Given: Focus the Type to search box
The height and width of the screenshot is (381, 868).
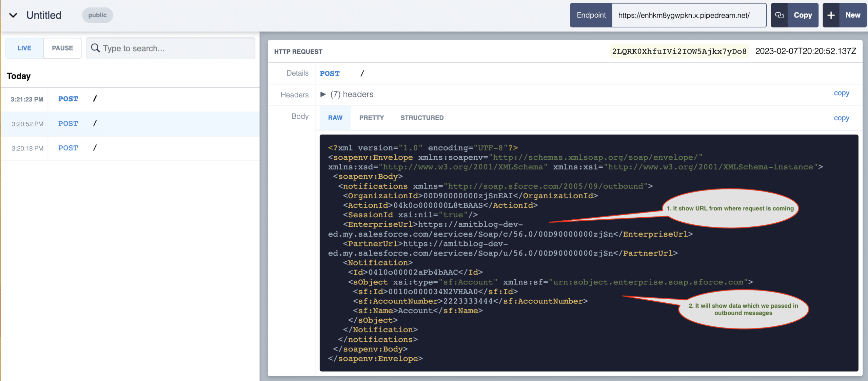Looking at the screenshot, I should pos(176,48).
